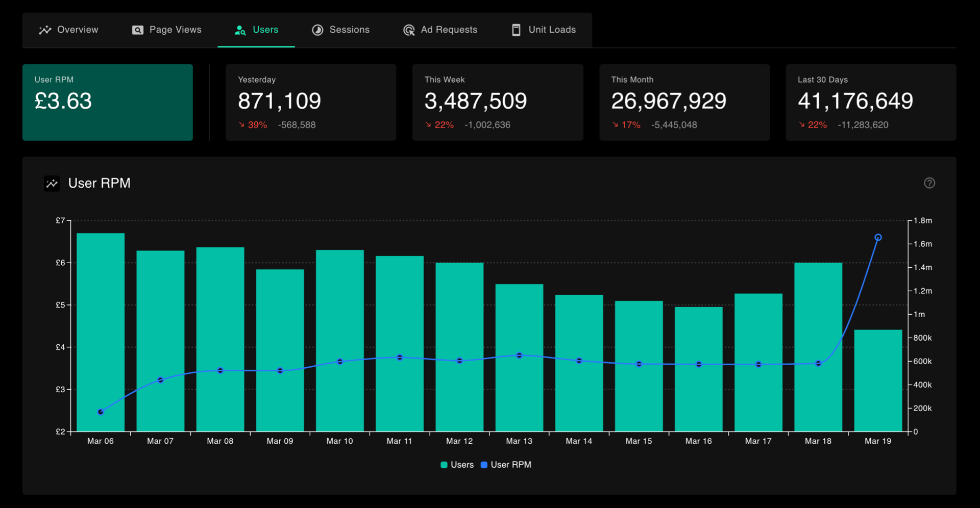Click the Mar 19 RPM data point
Image resolution: width=980 pixels, height=508 pixels.
click(878, 237)
